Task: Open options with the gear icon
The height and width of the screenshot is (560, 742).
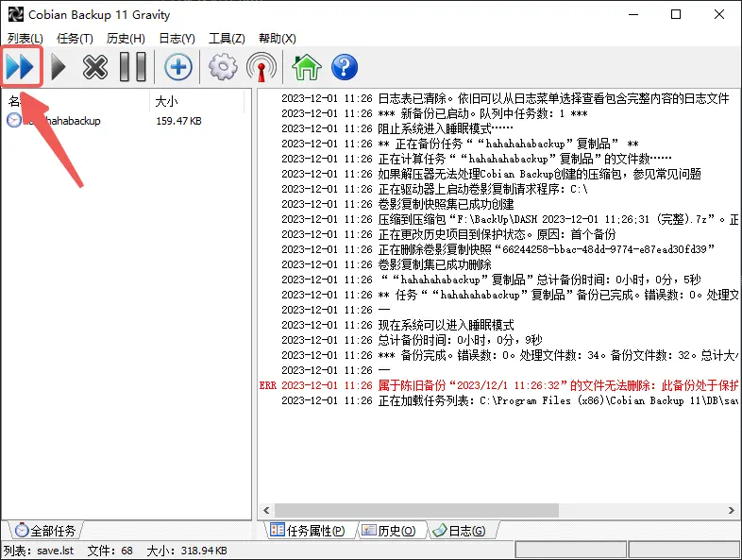Action: [223, 67]
